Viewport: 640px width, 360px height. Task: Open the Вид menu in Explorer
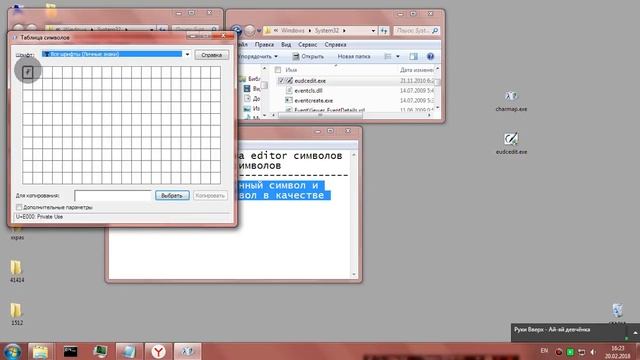pyautogui.click(x=286, y=44)
